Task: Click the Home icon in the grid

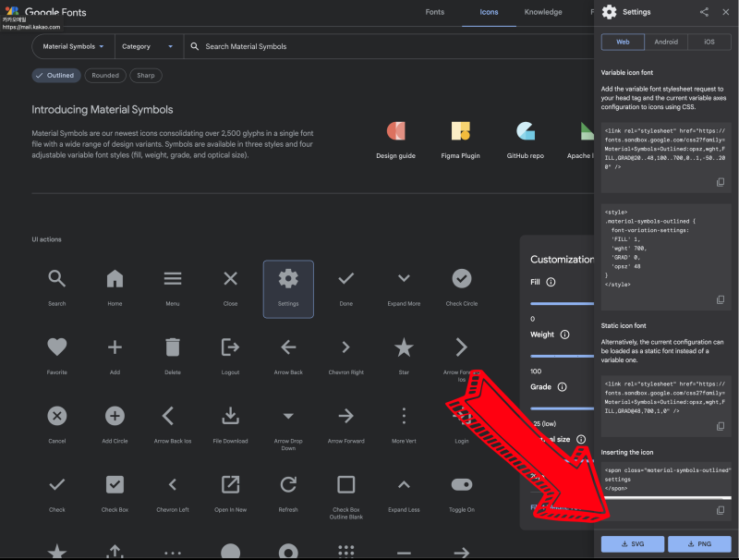Action: [x=115, y=279]
